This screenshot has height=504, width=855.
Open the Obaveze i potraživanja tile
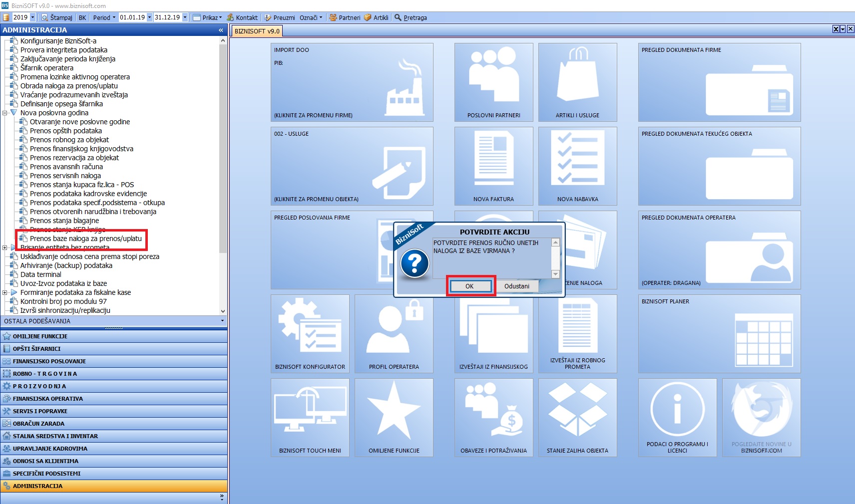pyautogui.click(x=493, y=418)
